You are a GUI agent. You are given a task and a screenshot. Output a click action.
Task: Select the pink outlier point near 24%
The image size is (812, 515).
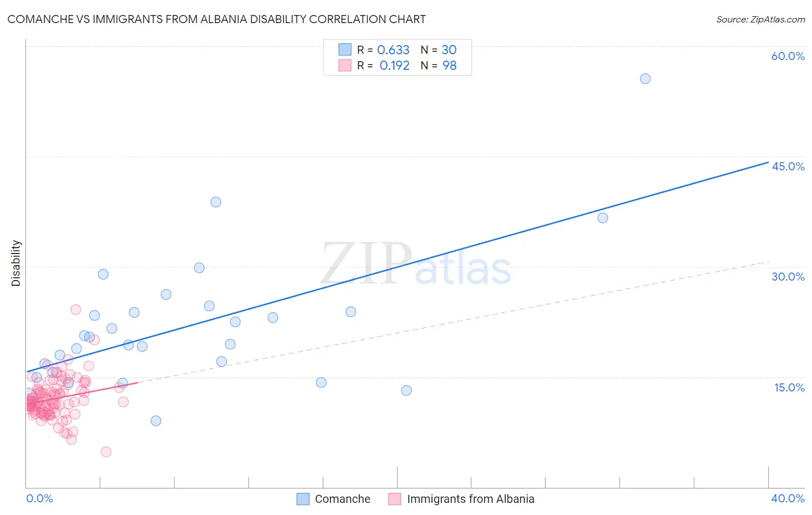click(76, 309)
